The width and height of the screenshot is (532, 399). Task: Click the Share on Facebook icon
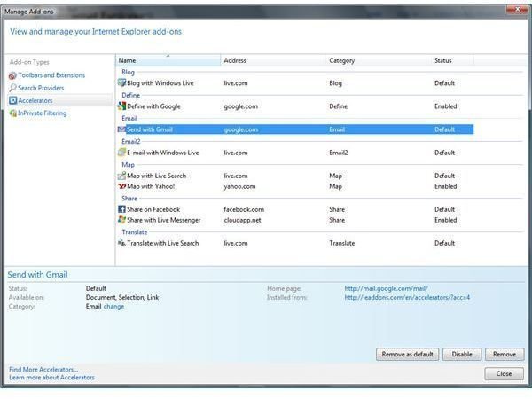coord(121,209)
